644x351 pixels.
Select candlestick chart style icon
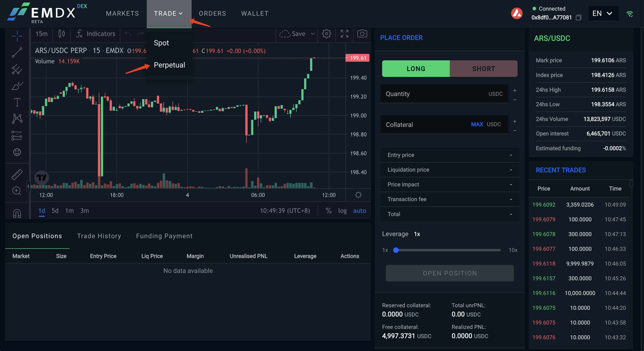(61, 33)
